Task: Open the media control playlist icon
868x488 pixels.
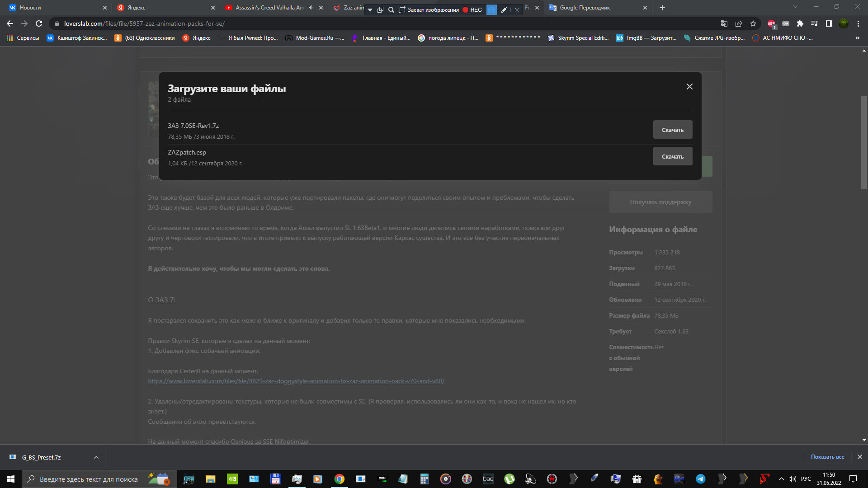Action: pyautogui.click(x=814, y=23)
